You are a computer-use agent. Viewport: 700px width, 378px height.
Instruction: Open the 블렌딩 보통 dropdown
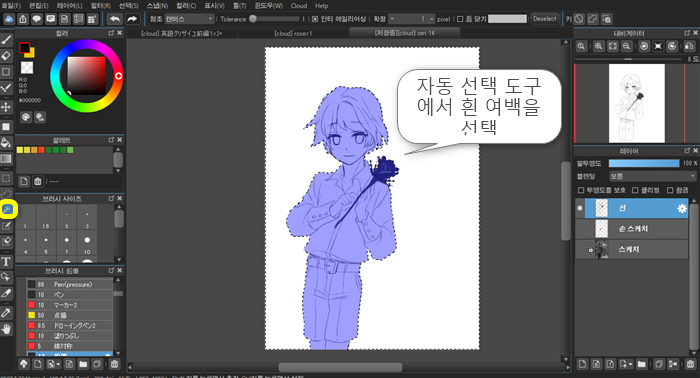[652, 176]
